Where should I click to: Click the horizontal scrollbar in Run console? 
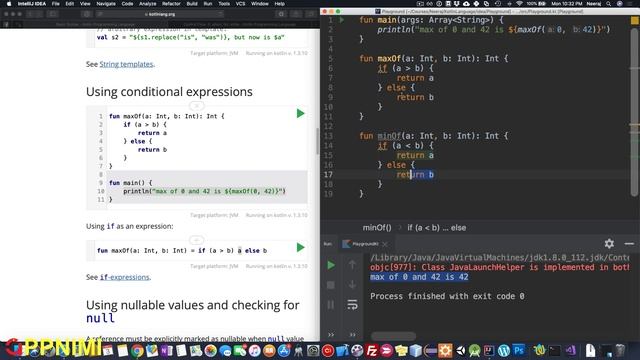click(x=393, y=336)
